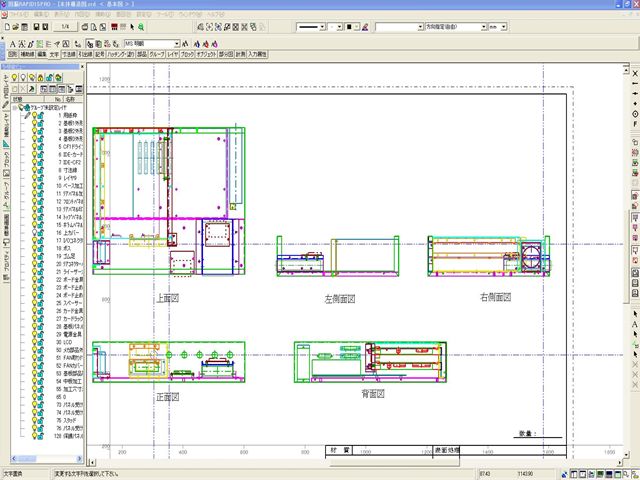The width and height of the screenshot is (640, 480).
Task: Click the italic text style icon
Action: 30,44
